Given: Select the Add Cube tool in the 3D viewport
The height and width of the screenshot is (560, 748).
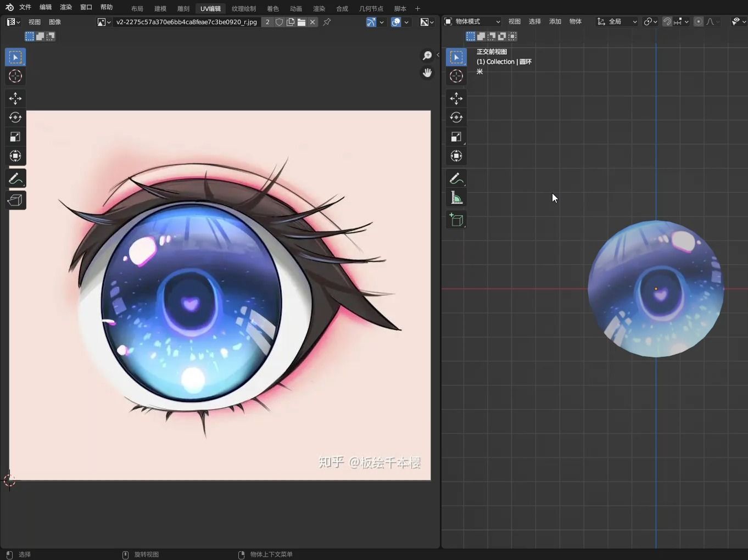Looking at the screenshot, I should 456,220.
